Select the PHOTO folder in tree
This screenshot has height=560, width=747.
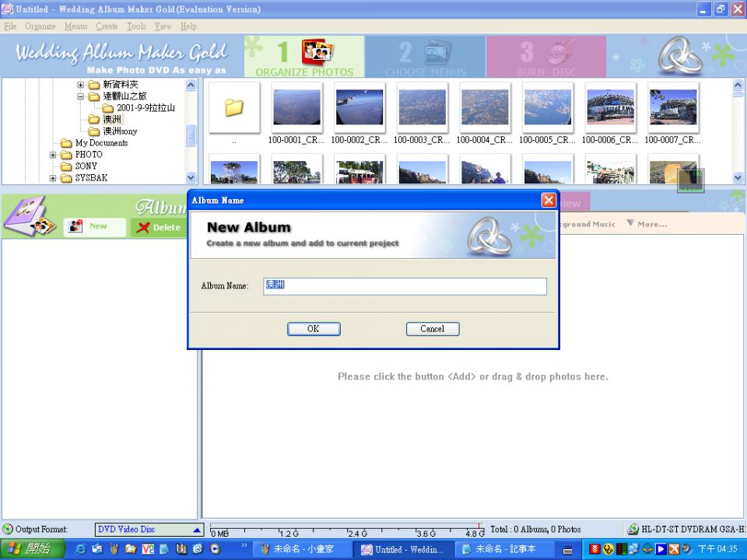coord(89,154)
